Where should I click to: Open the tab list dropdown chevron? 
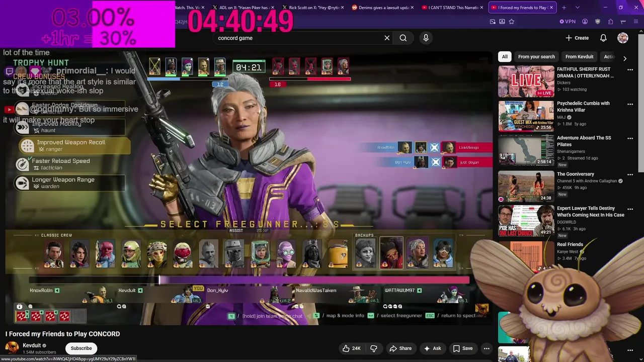pyautogui.click(x=577, y=8)
